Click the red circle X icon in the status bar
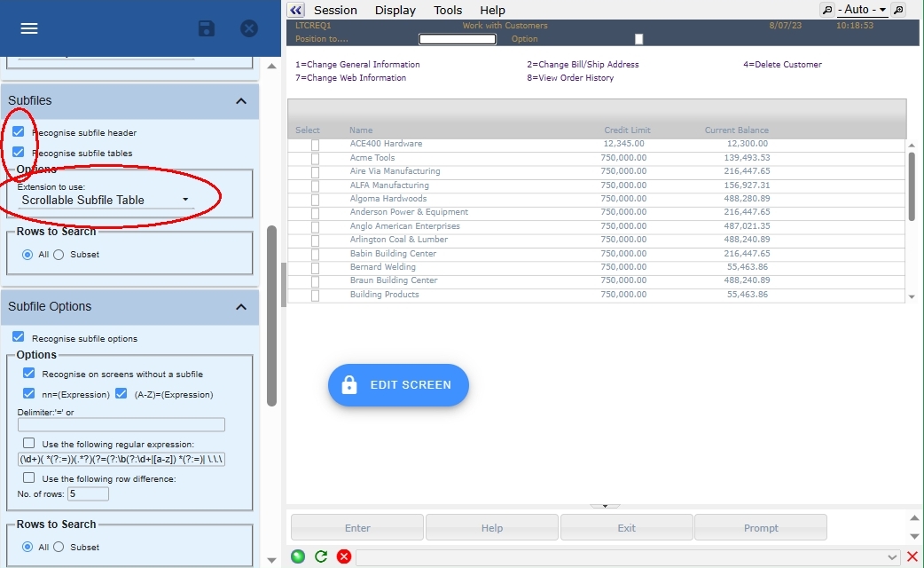The image size is (924, 568). point(343,557)
